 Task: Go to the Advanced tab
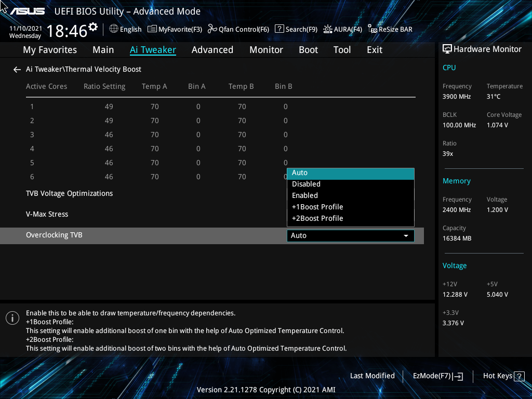(212, 50)
